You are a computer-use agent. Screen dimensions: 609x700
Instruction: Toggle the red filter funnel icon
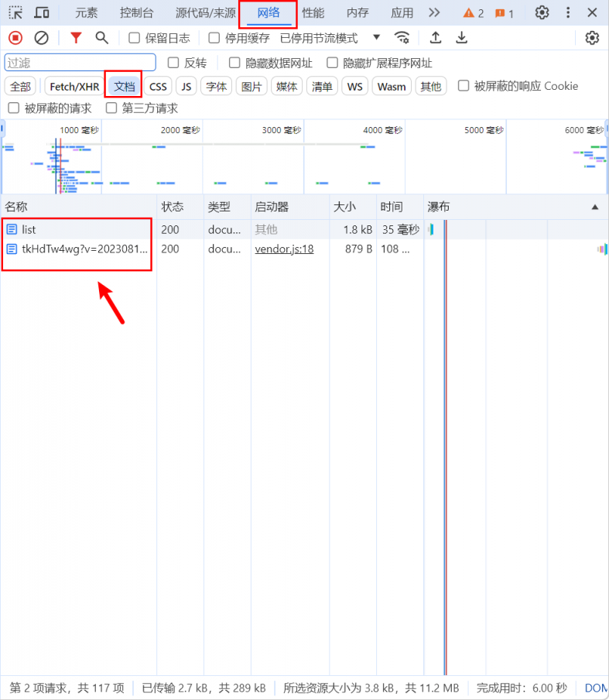tap(76, 38)
